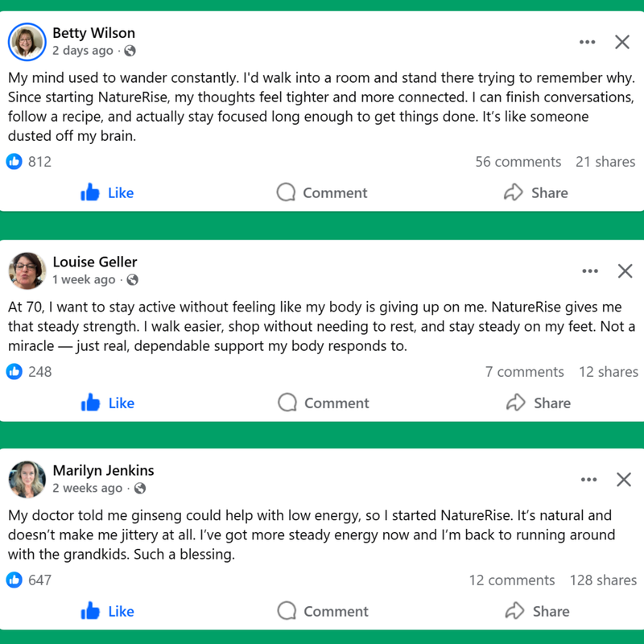The image size is (644, 644).
Task: Click the public globe icon on Louise's post
Action: click(133, 280)
